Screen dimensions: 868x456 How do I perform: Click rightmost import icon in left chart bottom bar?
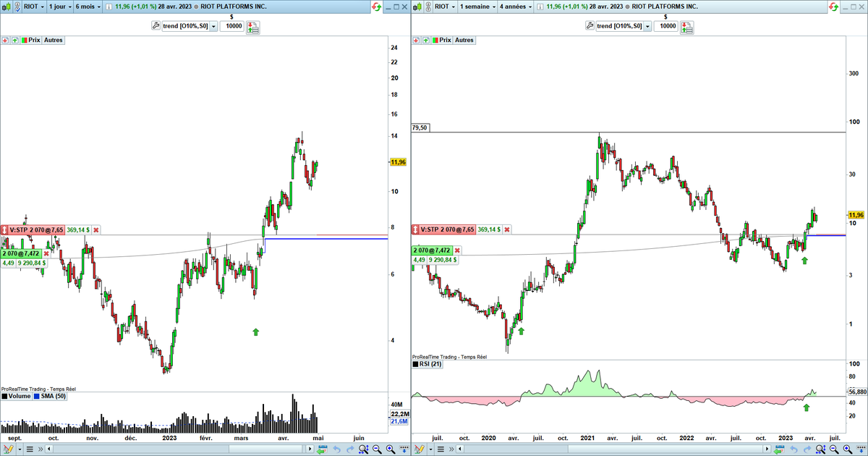point(404,449)
